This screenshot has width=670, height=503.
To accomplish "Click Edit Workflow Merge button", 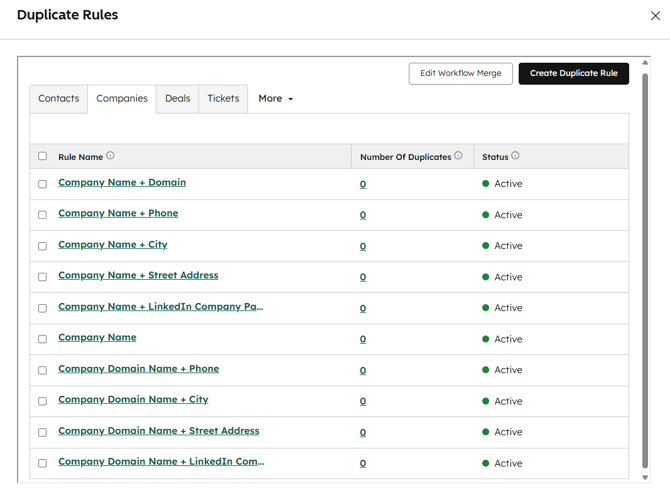I will [461, 74].
